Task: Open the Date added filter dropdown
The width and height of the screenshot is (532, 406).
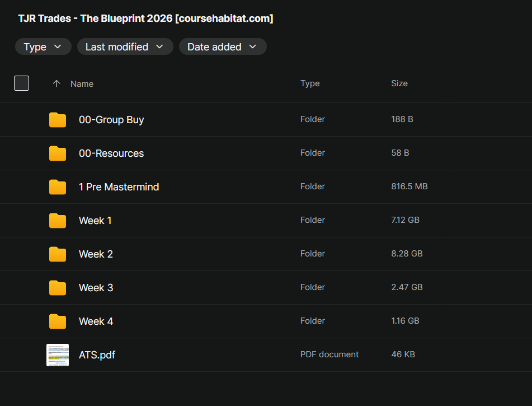Action: 222,47
